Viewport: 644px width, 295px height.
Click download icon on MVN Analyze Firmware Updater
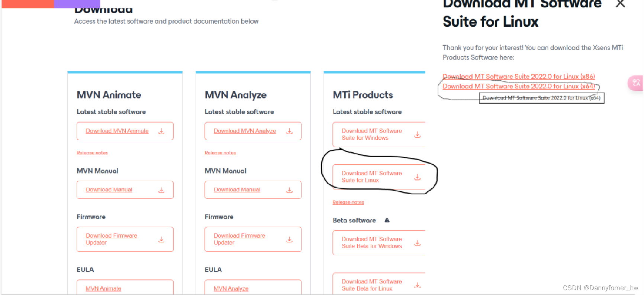coord(289,239)
